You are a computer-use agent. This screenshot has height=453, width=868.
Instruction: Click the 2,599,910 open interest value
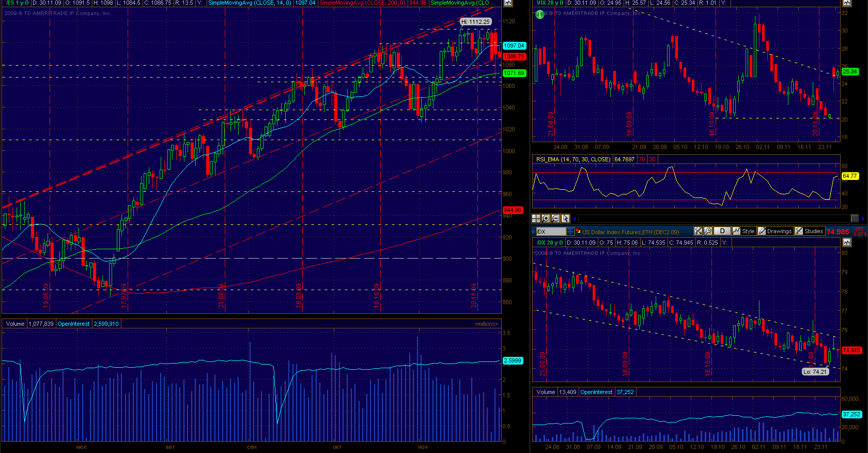[x=106, y=324]
